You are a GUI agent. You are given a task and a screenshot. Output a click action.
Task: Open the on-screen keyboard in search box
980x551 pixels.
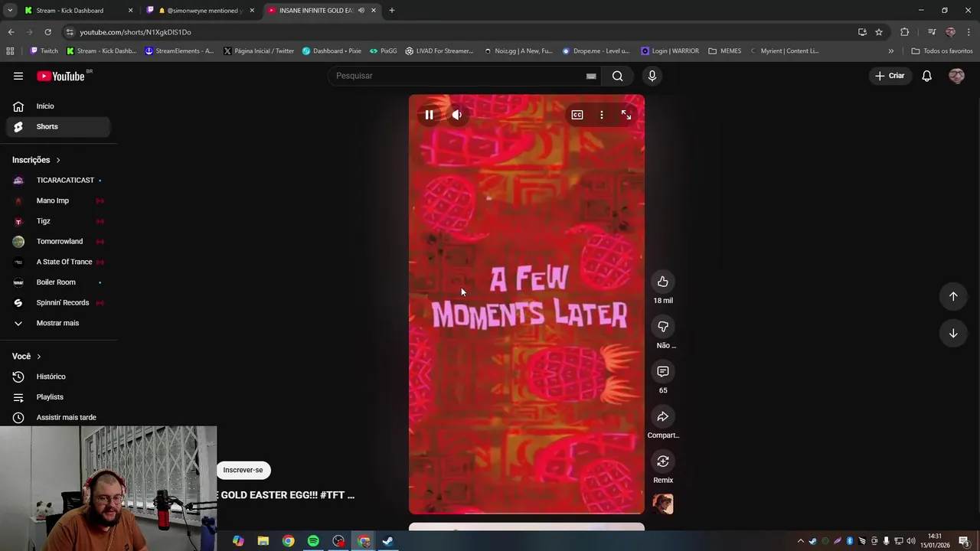[591, 76]
